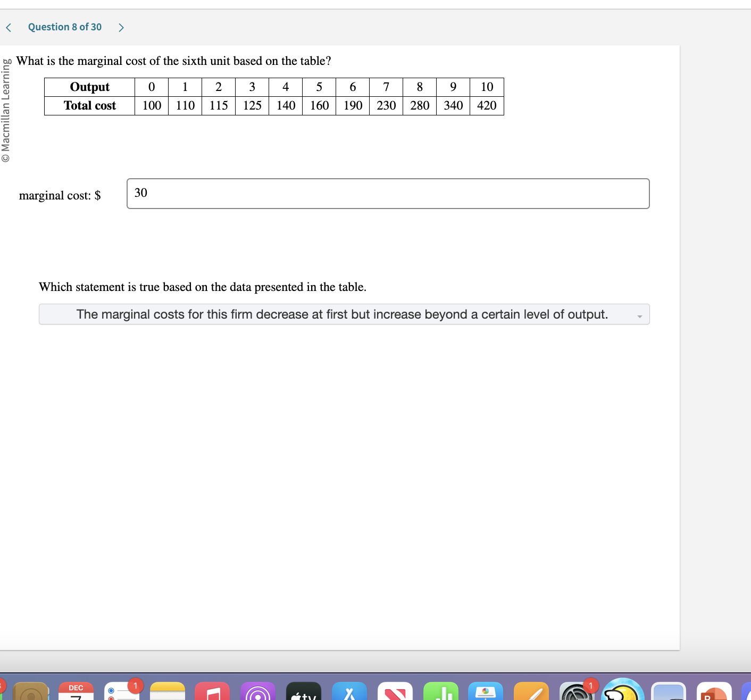Open the News app from the dock

(395, 691)
